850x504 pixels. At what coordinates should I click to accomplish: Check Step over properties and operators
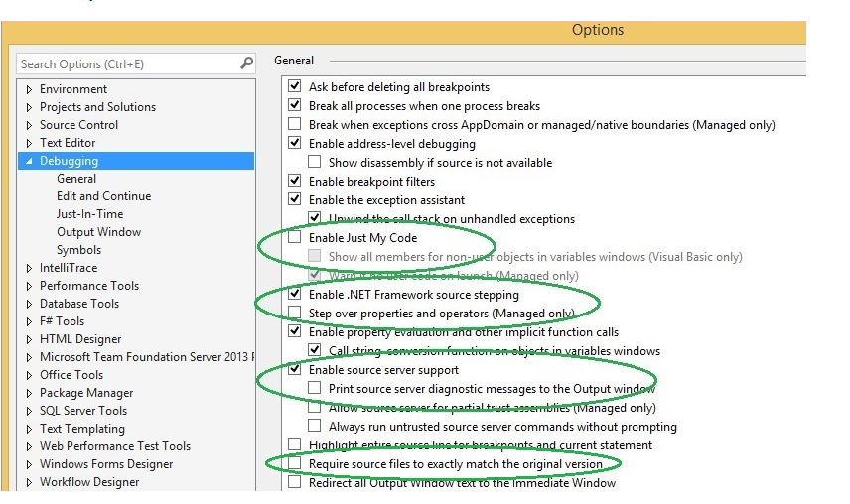pyautogui.click(x=294, y=313)
